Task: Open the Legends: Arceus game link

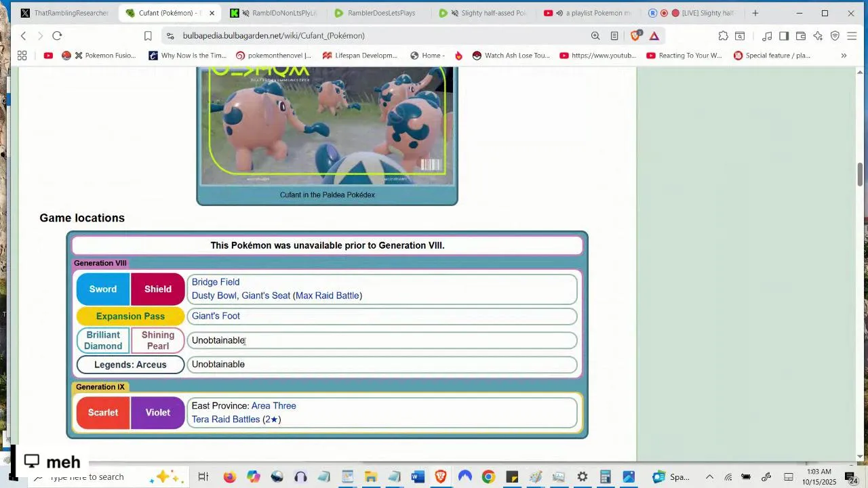Action: [x=130, y=365]
